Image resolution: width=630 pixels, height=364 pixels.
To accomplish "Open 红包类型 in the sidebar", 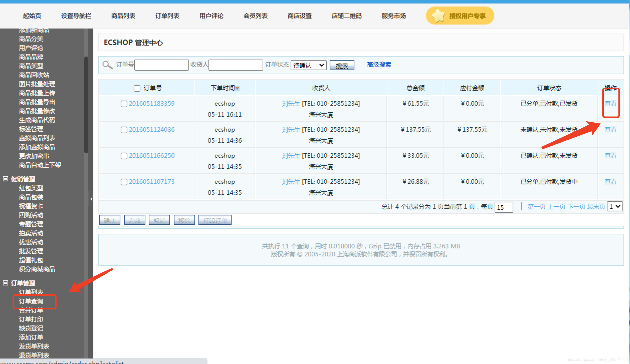I will pyautogui.click(x=31, y=188).
